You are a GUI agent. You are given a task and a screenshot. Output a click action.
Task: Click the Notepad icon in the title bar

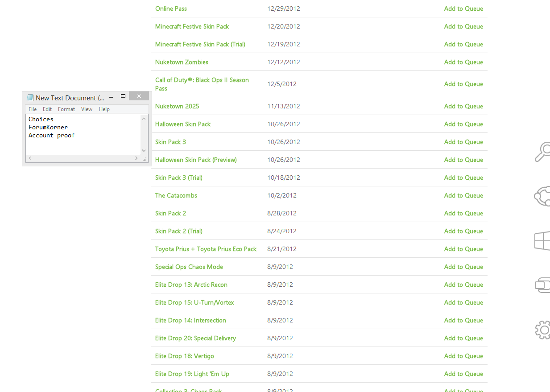click(x=30, y=98)
